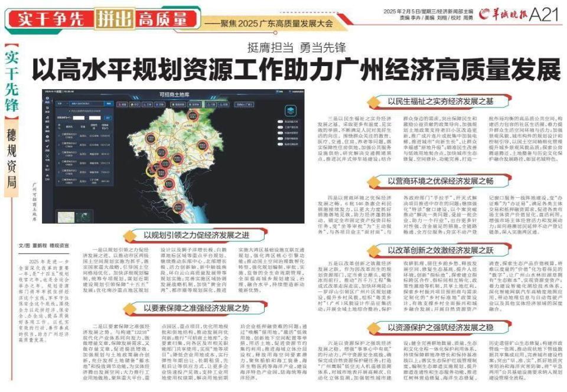Open section heading 以要素保障之准强经济发展之势

196,308
